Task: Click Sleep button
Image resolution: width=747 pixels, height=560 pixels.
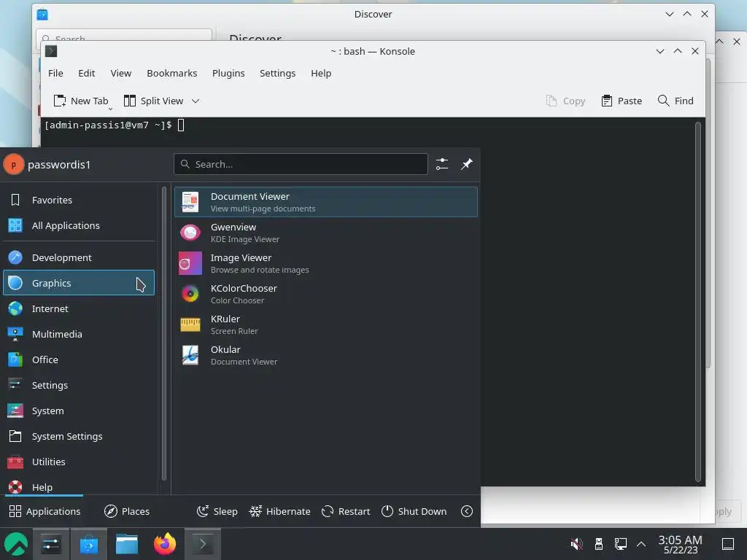Action: coord(217,511)
